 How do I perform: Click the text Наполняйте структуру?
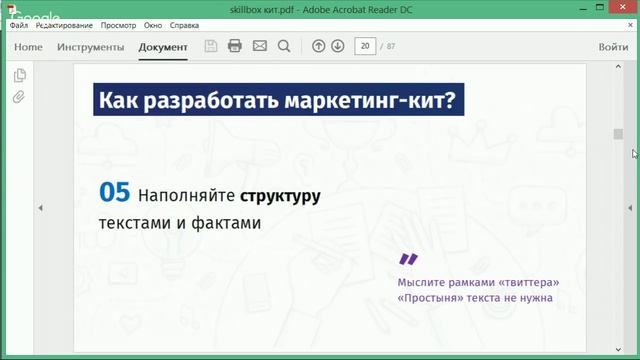[x=229, y=196]
